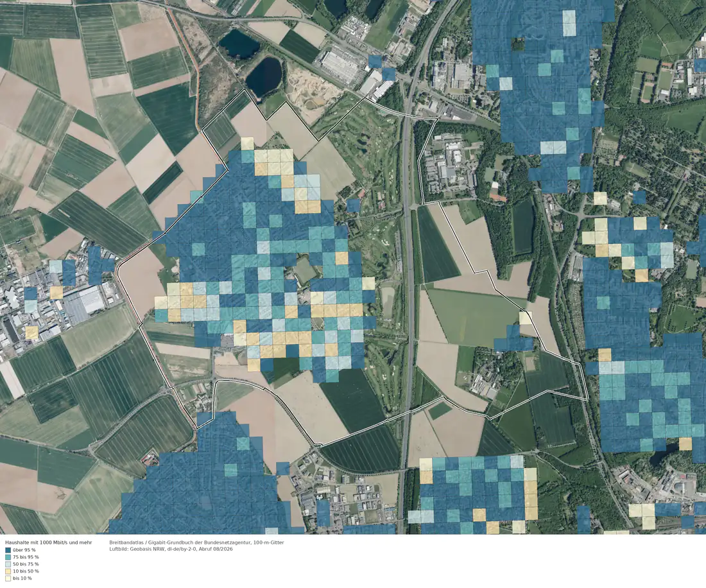This screenshot has width=706, height=588.
Task: Click the legend label '75 bis 95 %'
Action: coord(26,557)
